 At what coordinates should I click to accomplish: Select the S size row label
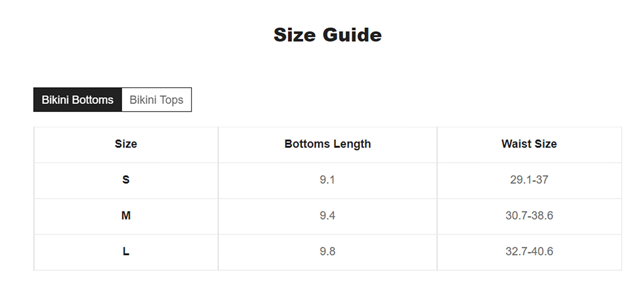[126, 180]
